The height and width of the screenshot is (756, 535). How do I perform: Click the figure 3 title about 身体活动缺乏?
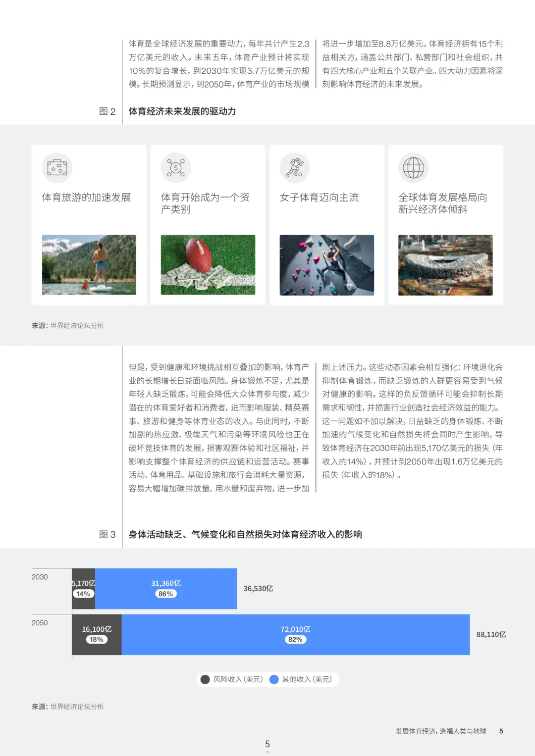(245, 535)
